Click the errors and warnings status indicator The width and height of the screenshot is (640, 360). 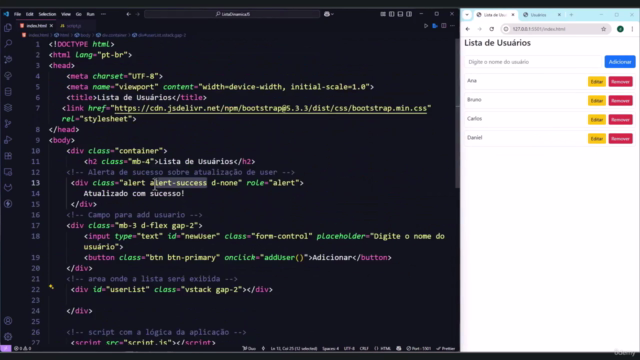(x=22, y=349)
